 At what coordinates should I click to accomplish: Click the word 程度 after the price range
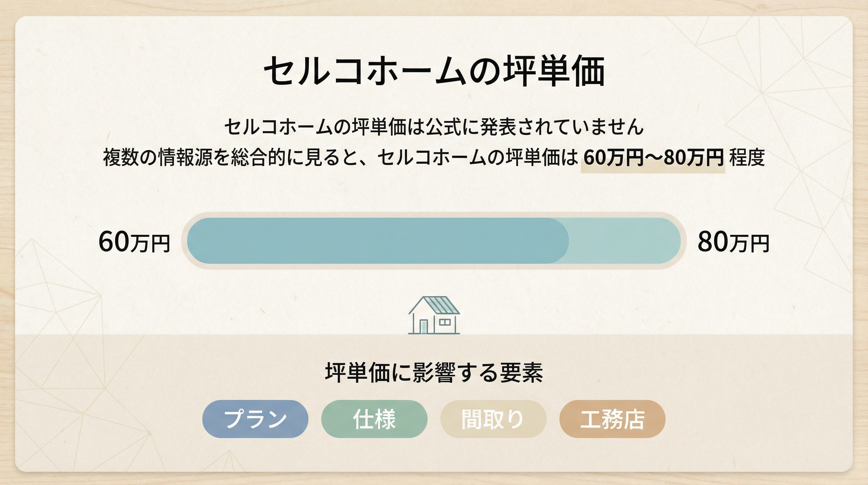[x=747, y=158]
